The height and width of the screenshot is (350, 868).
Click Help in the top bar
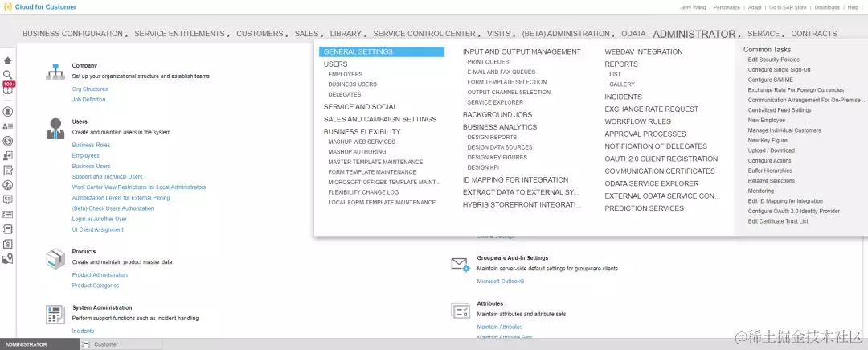(853, 8)
